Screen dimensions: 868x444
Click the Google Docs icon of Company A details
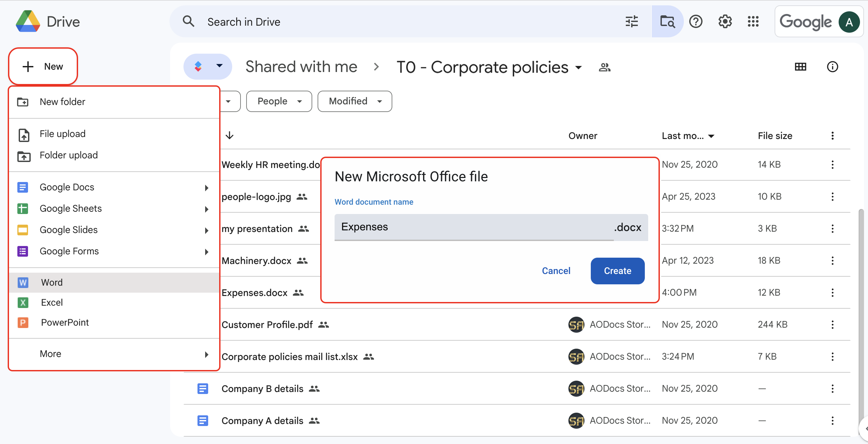click(202, 420)
